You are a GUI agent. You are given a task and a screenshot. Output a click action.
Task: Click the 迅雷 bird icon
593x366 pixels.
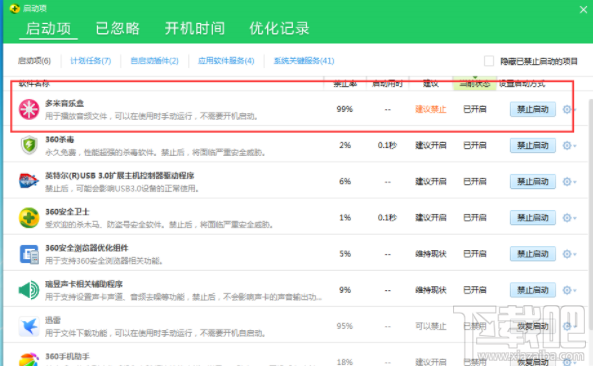(29, 326)
